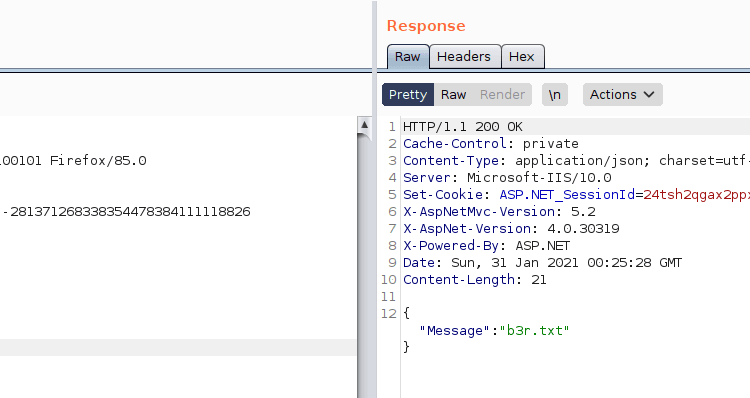Click the X-AspNet-Version: 4.0.30319 line
750x398 pixels.
coord(511,229)
